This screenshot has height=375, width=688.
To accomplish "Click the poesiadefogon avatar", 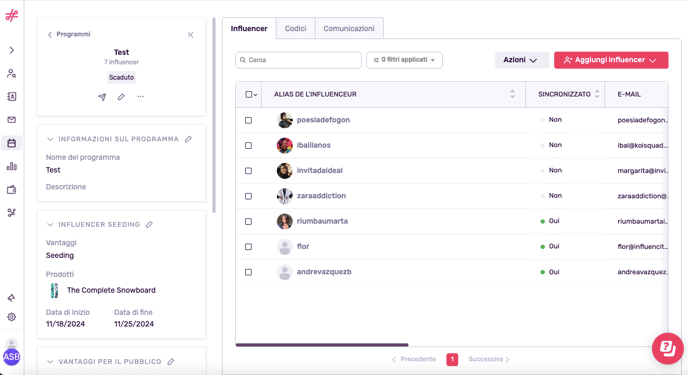I will [285, 120].
